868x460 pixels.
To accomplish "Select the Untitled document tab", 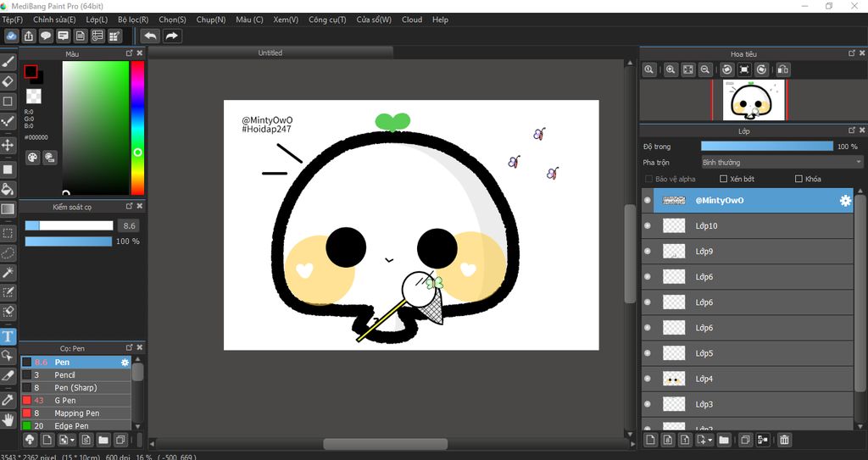I will [x=270, y=53].
